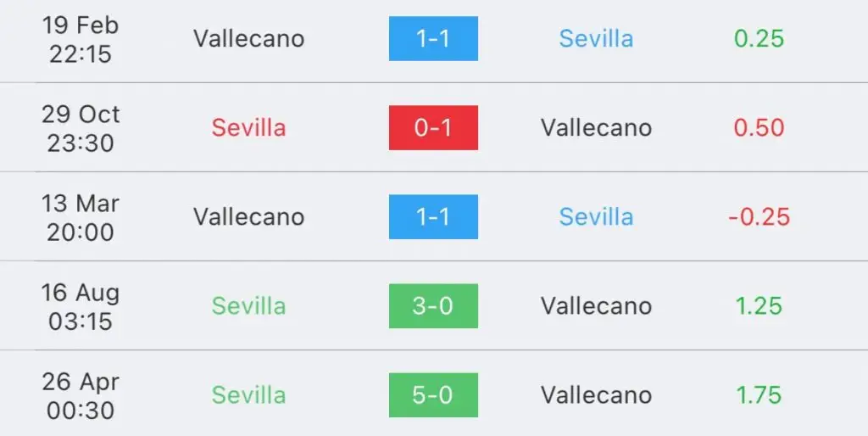Screen dimensions: 868x436
Task: Click the red 0.50 handicap value
Action: (x=759, y=128)
